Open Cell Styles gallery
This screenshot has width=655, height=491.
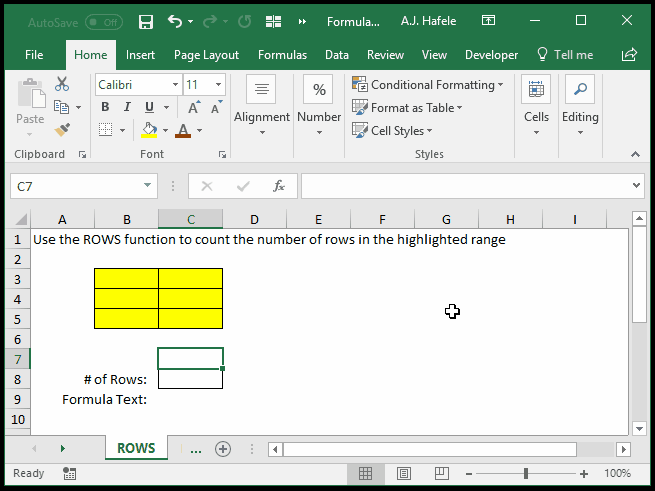392,131
